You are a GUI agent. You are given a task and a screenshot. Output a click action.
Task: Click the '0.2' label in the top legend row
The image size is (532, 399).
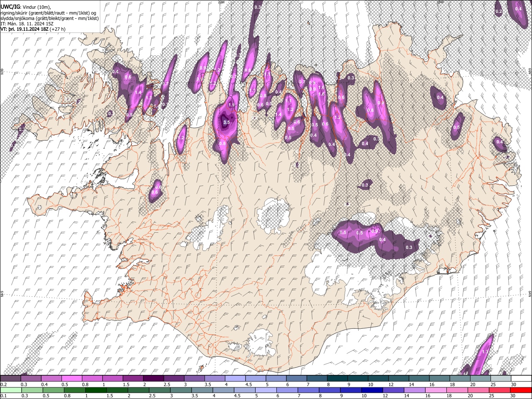click(4, 384)
